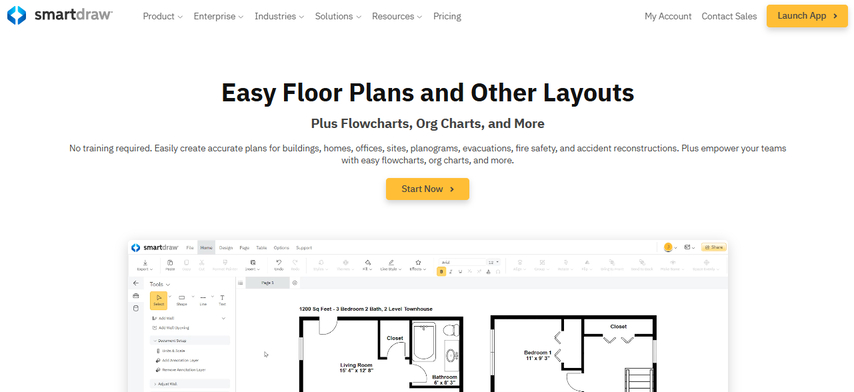Collapse the Document Setup section
Image resolution: width=854 pixels, height=392 pixels.
point(190,340)
